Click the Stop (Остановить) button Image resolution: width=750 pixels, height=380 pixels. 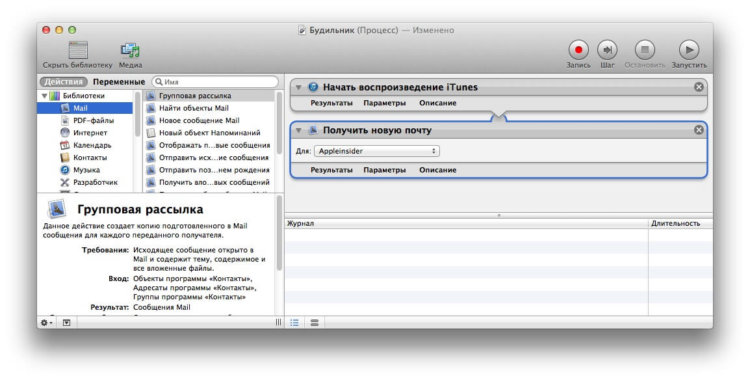click(x=644, y=50)
